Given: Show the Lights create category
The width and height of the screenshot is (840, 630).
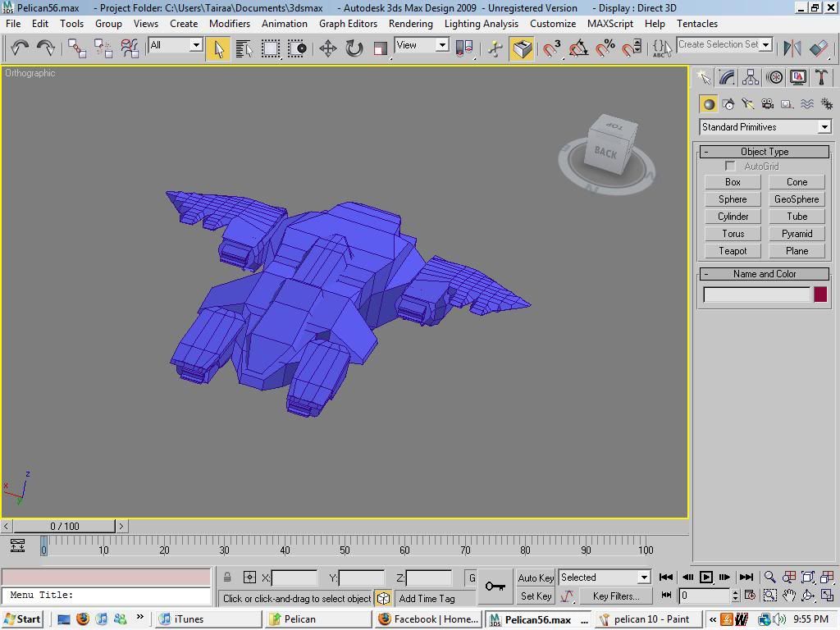Looking at the screenshot, I should tap(748, 104).
